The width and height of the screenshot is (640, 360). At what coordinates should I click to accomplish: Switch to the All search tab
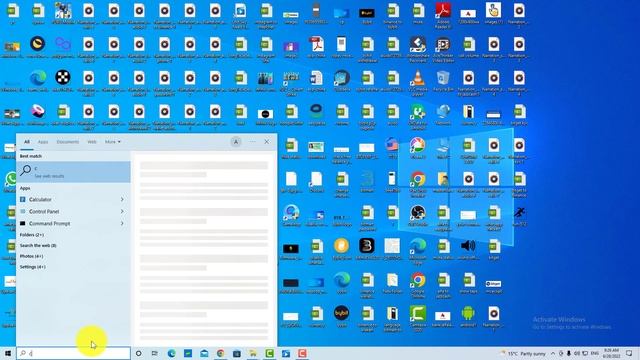[x=27, y=142]
